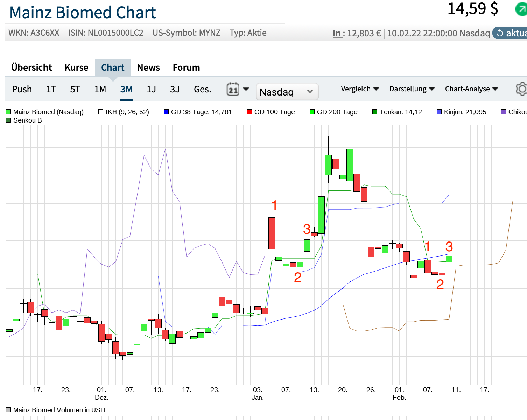Viewport: 527px width, 420px height.
Task: Click the ISIN: NL0015000LC2 text
Action: tap(106, 33)
